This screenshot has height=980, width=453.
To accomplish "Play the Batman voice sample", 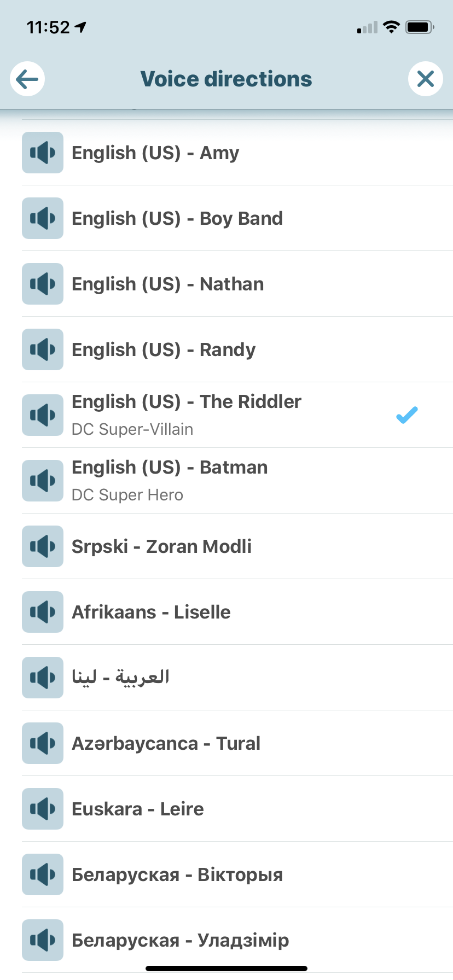I will coord(43,481).
